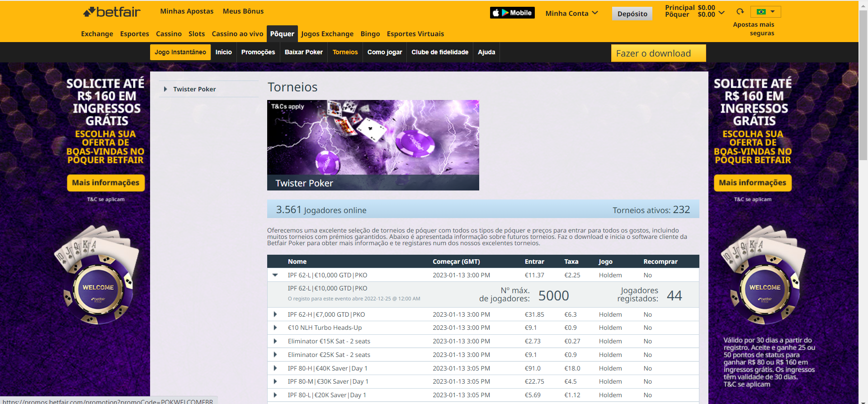Click the €5.69 entry fee cell

[533, 395]
